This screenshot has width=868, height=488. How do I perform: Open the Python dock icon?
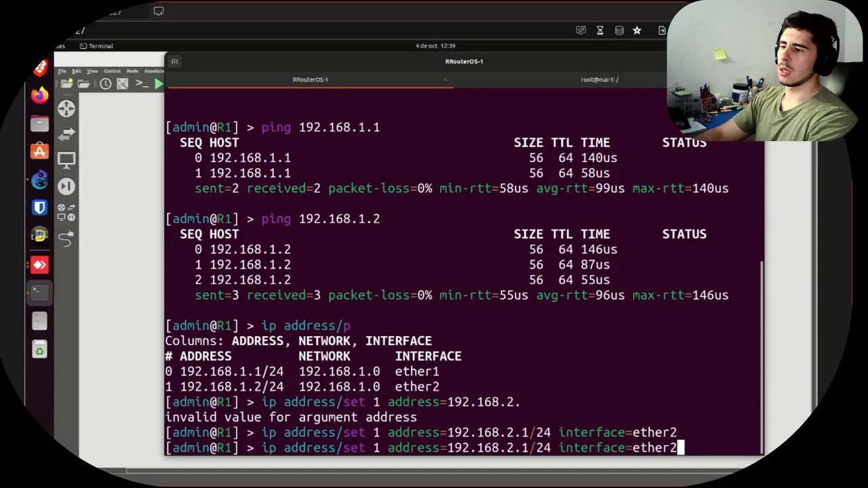pyautogui.click(x=39, y=236)
